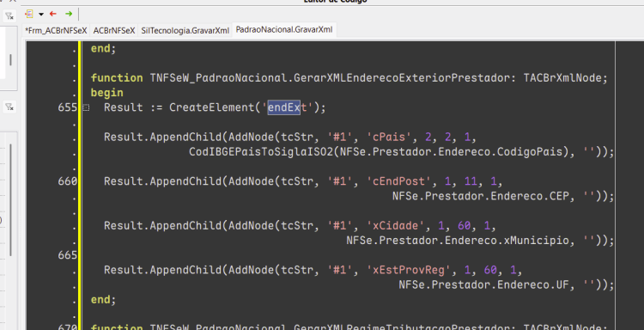This screenshot has height=330, width=644.
Task: Click the 'begin' keyword above line 655
Action: pyautogui.click(x=106, y=93)
